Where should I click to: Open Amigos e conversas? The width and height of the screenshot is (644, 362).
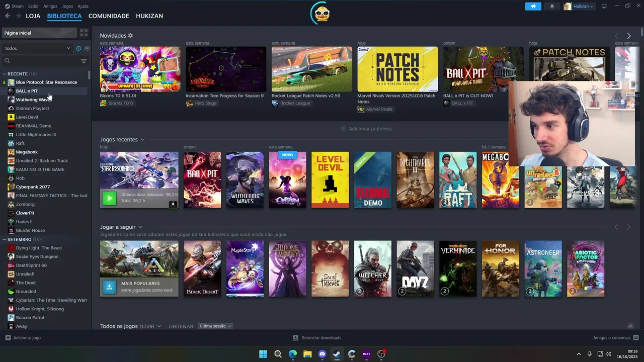pyautogui.click(x=616, y=338)
